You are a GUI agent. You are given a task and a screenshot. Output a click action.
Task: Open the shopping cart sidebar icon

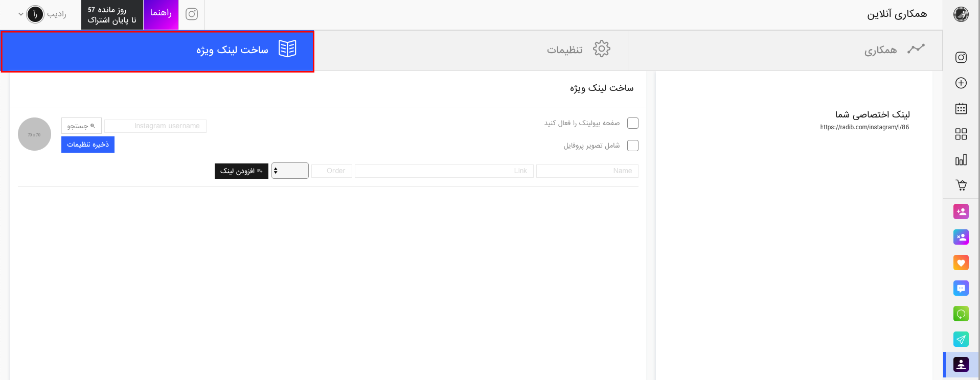click(x=961, y=185)
